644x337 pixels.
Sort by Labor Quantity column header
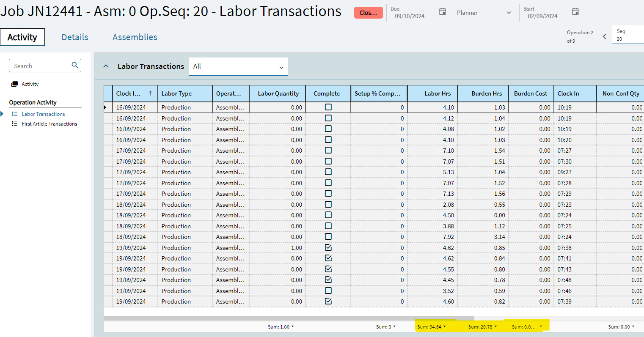pyautogui.click(x=278, y=93)
